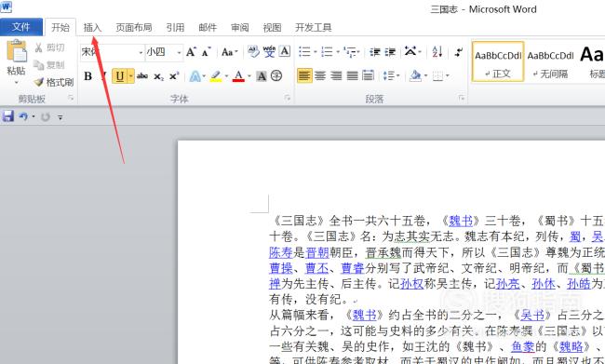Switch to the 引用 (References) tab
The width and height of the screenshot is (605, 364).
(x=175, y=27)
